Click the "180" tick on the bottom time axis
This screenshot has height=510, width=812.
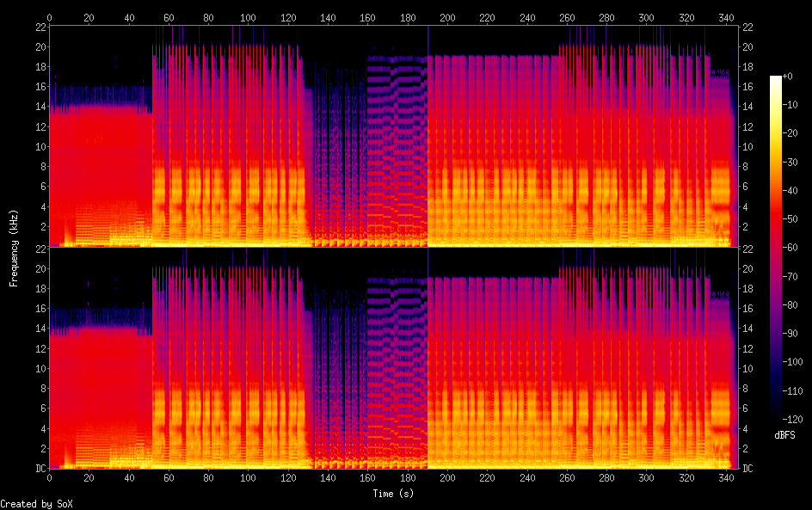[x=408, y=478]
